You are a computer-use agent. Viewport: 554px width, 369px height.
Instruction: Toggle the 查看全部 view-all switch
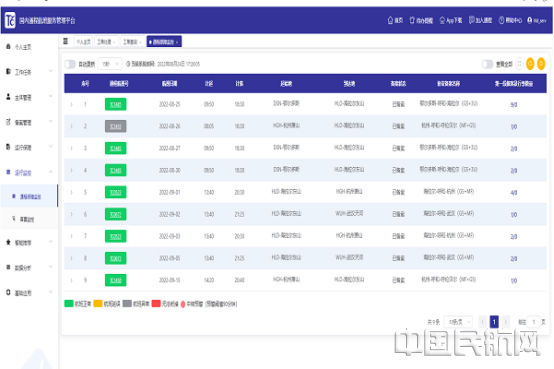tap(487, 64)
